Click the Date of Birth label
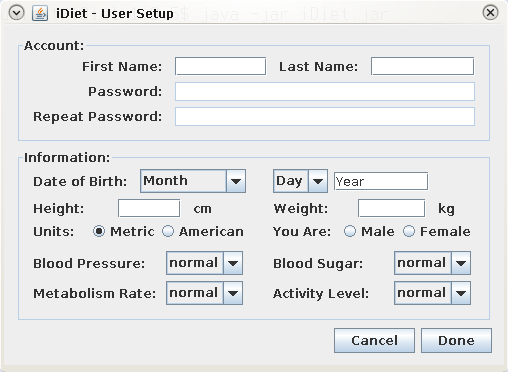The width and height of the screenshot is (508, 372). click(x=80, y=182)
